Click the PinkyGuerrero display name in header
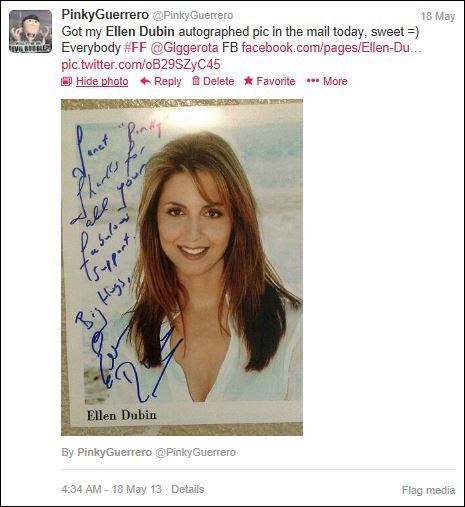The image size is (465, 507). point(105,15)
